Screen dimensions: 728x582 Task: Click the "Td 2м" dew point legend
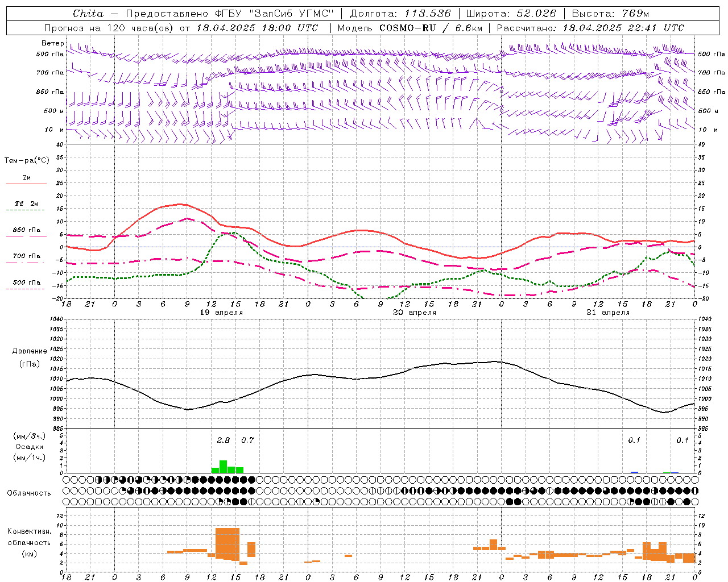pos(27,203)
